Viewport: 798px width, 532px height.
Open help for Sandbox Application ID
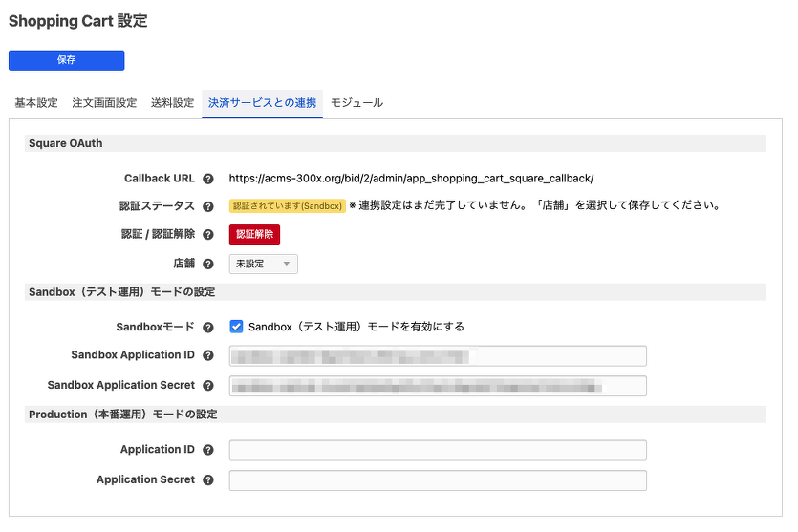point(208,355)
